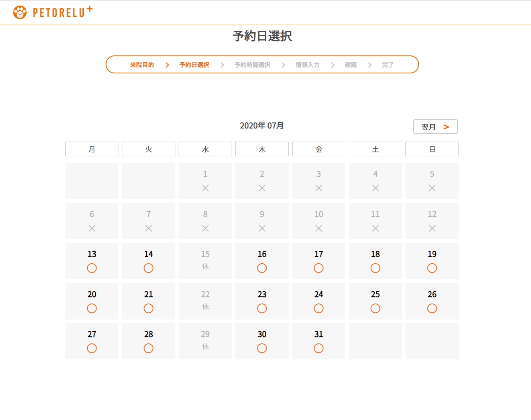Select July 31 reservation day

(x=319, y=341)
